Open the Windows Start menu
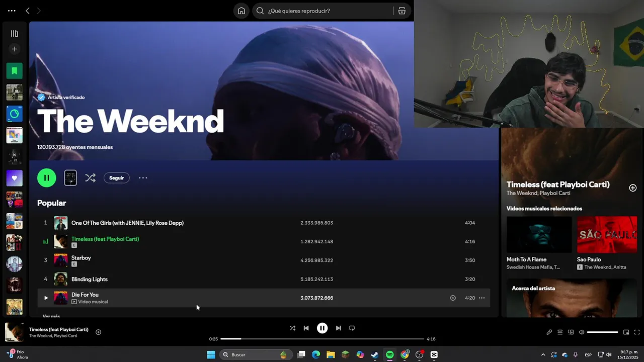The image size is (644, 362). (211, 354)
